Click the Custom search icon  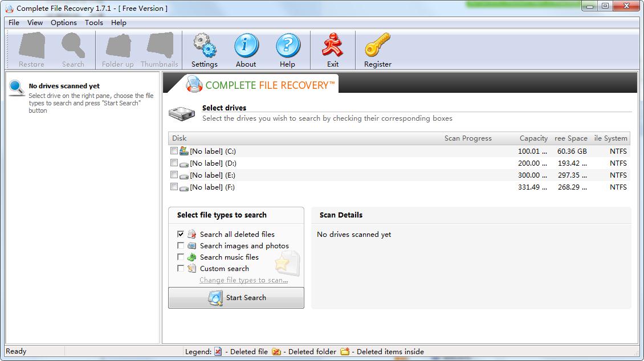point(192,269)
